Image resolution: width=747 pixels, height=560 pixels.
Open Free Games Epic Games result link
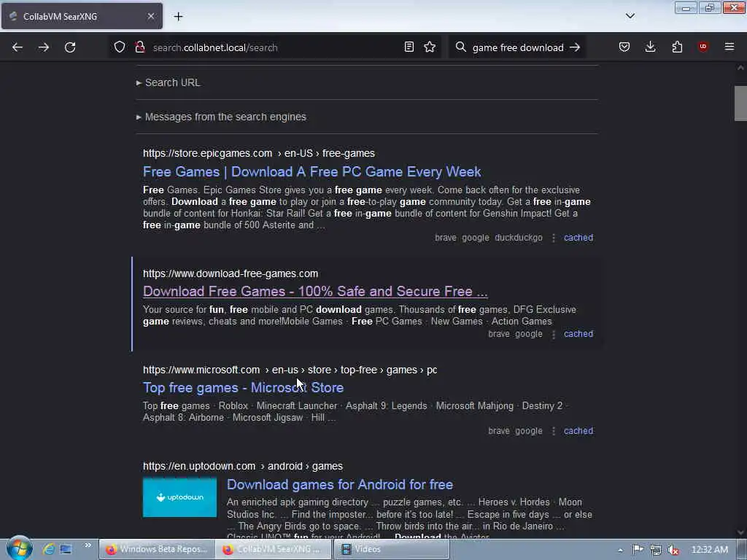(x=312, y=171)
